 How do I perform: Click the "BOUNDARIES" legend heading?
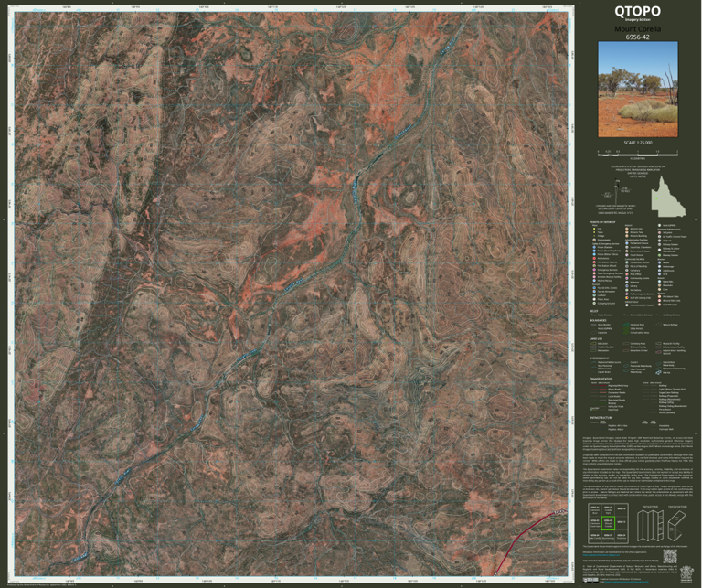coord(598,320)
